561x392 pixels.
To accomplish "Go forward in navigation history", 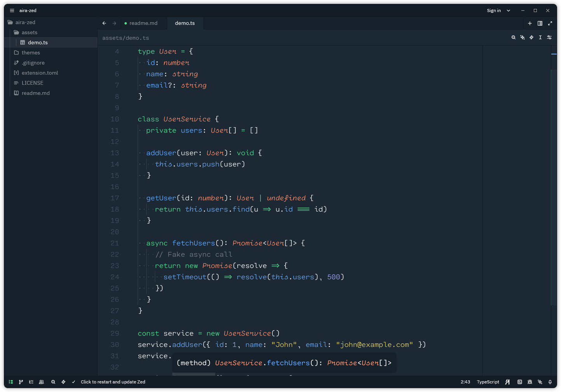I will (114, 23).
